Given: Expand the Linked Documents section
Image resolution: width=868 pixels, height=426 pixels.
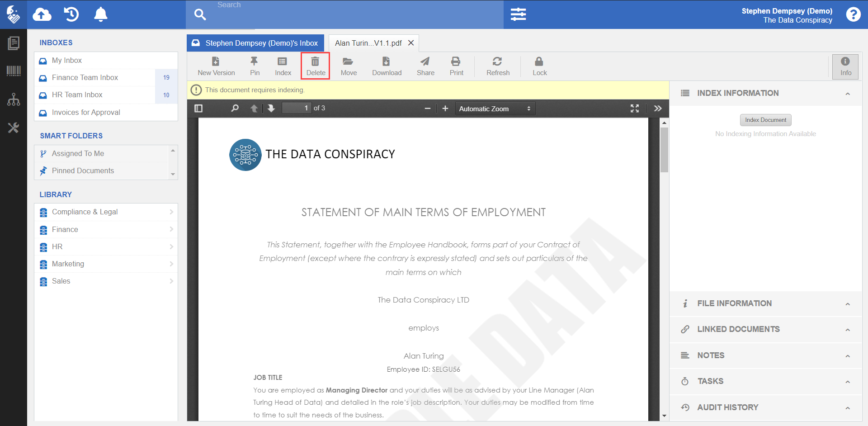Looking at the screenshot, I should point(765,329).
